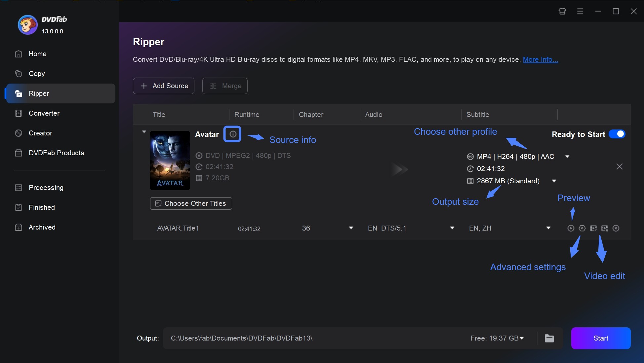Toggle the title expand/collapse arrow

[x=144, y=131]
